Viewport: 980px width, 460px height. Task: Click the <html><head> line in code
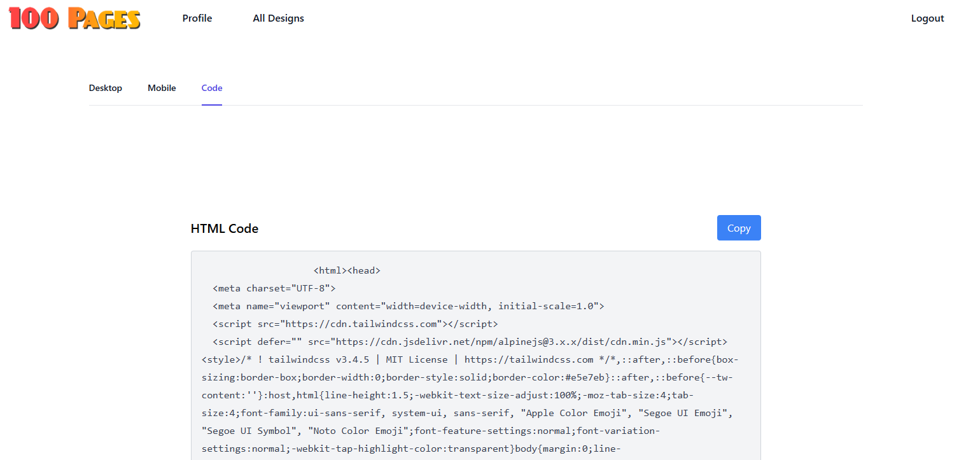pyautogui.click(x=347, y=270)
